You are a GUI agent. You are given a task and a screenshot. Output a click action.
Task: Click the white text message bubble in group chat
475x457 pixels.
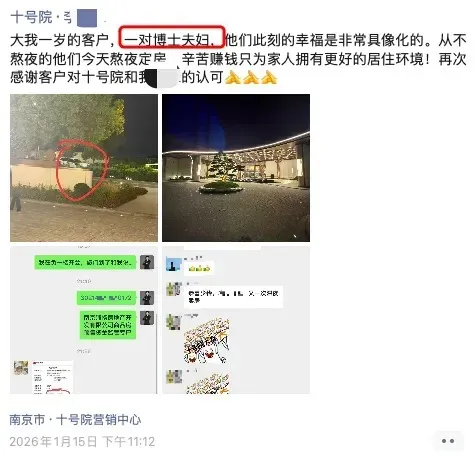[x=233, y=296]
